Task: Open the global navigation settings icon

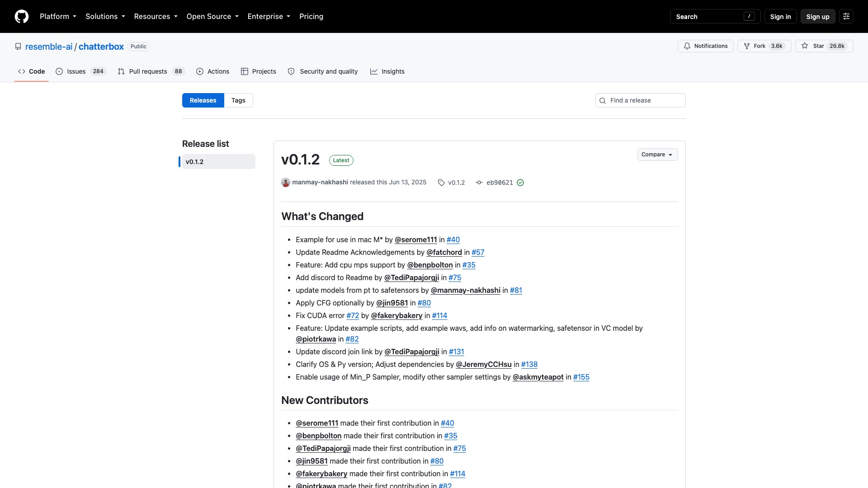Action: coord(846,16)
